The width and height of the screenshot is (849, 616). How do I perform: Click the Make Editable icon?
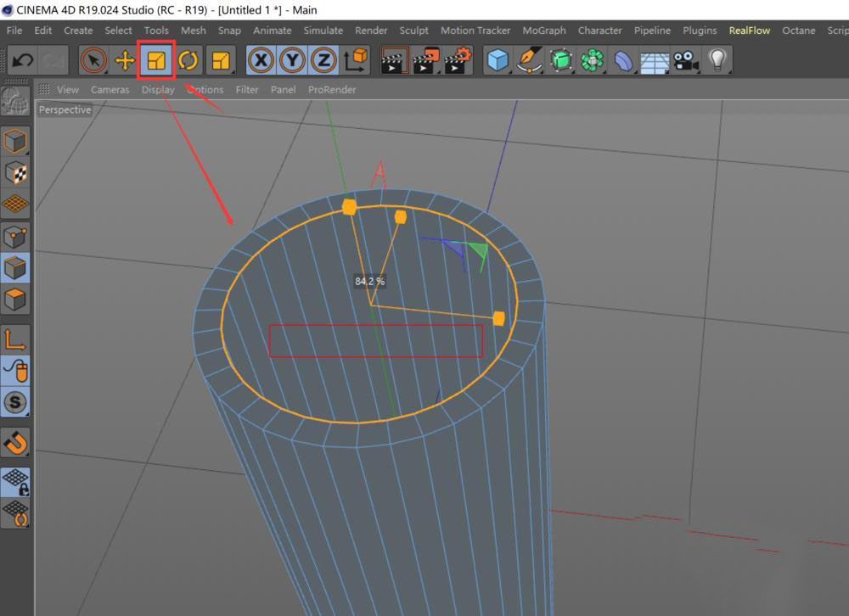point(14,100)
